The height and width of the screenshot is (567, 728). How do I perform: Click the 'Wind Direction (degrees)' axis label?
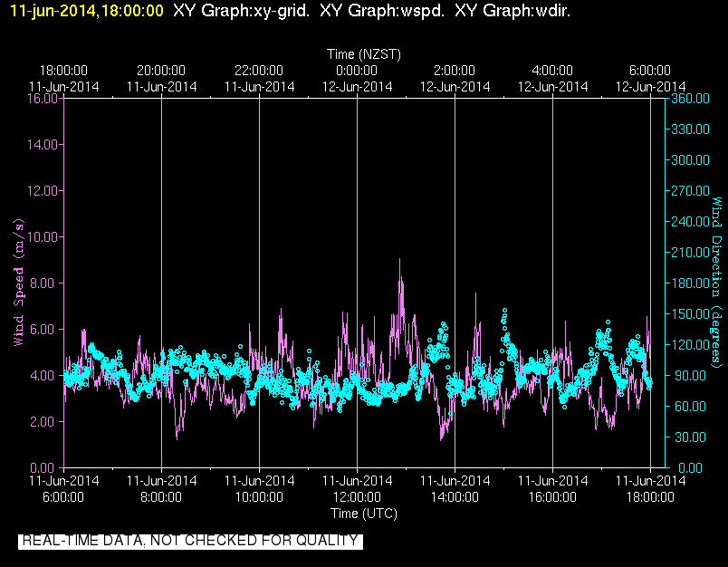pos(717,283)
